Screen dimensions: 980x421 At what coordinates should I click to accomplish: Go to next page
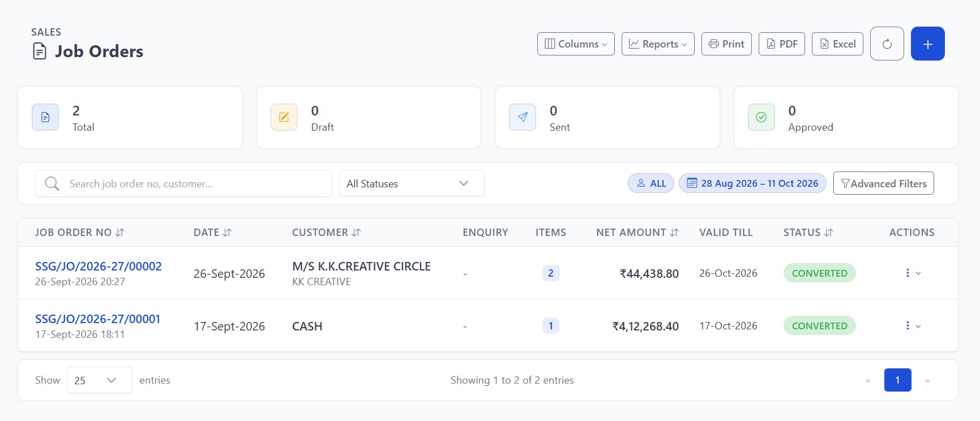point(927,380)
